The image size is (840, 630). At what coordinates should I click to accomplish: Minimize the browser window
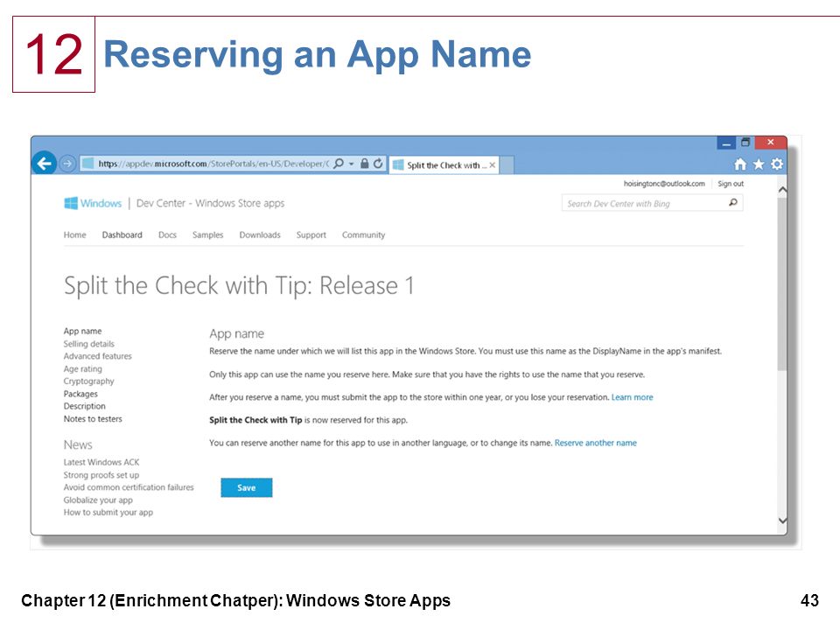(x=726, y=143)
